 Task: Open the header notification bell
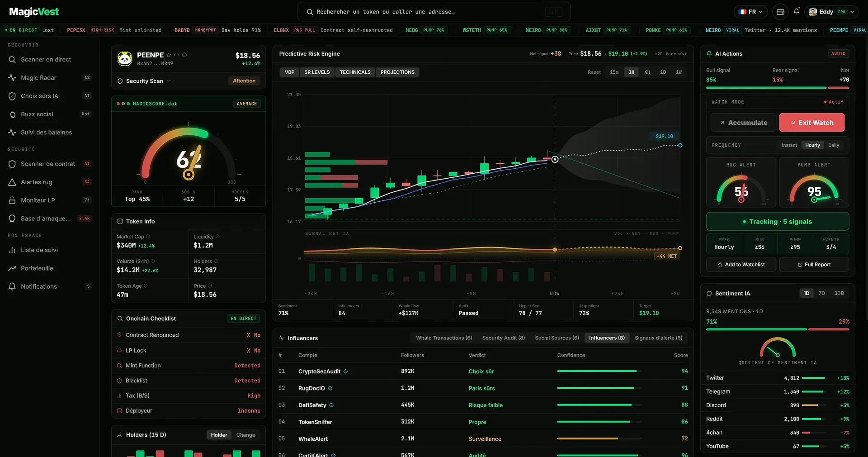(x=796, y=11)
